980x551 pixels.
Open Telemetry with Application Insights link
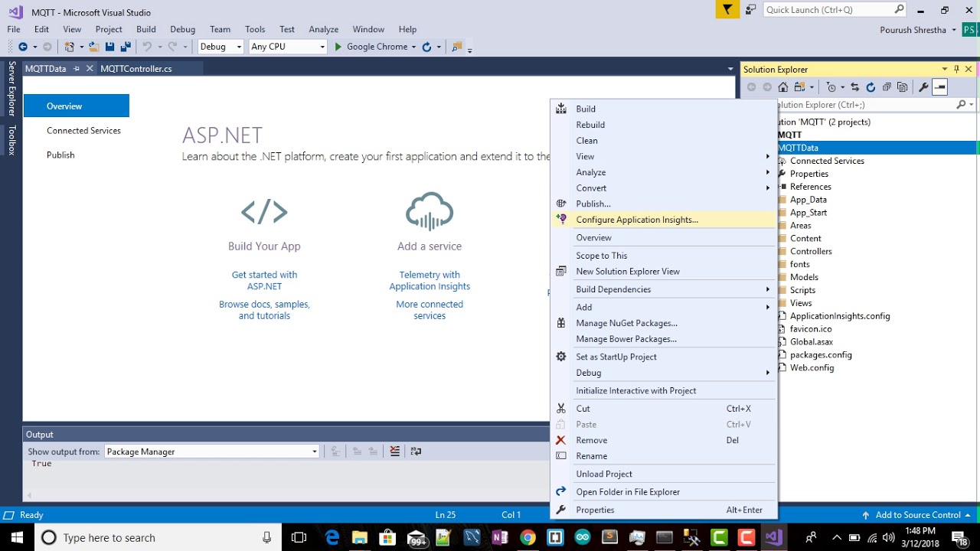tap(430, 280)
